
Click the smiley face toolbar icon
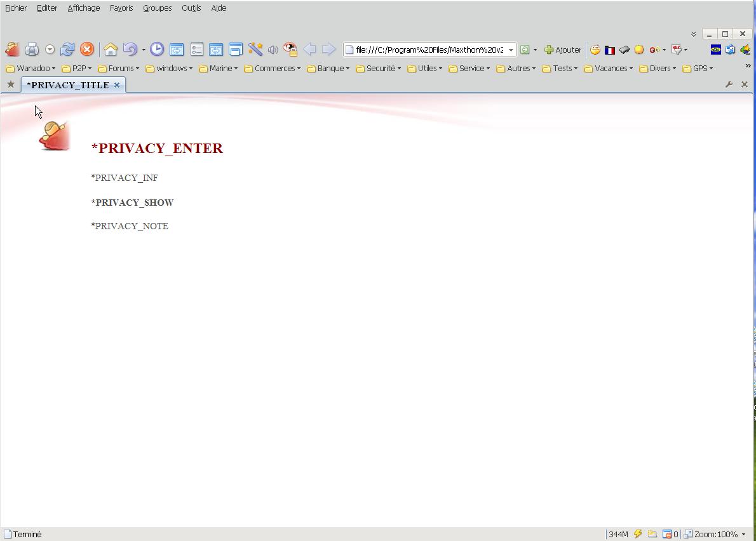595,50
